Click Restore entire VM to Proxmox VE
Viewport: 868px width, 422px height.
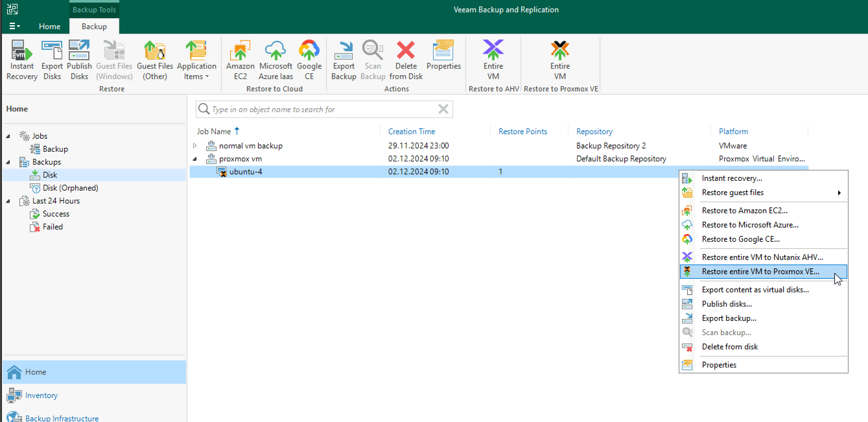click(x=761, y=271)
